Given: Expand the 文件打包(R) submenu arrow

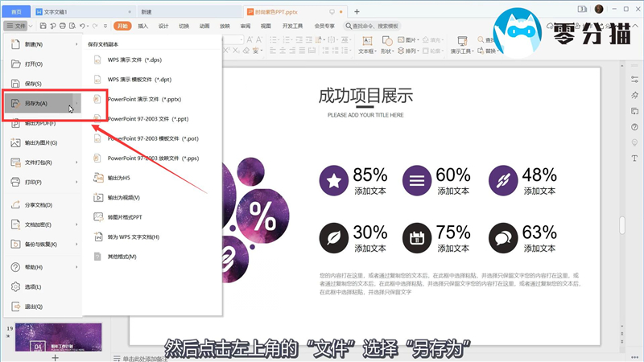Looking at the screenshot, I should click(x=77, y=162).
